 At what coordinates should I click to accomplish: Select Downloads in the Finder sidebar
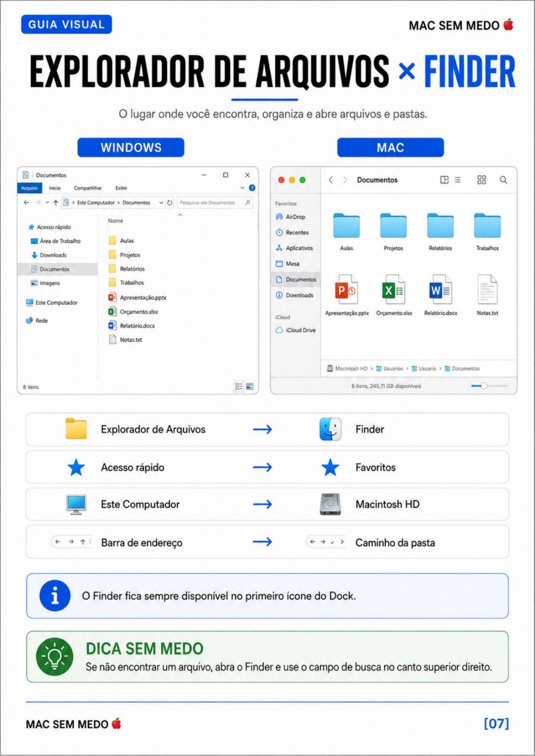(x=294, y=295)
